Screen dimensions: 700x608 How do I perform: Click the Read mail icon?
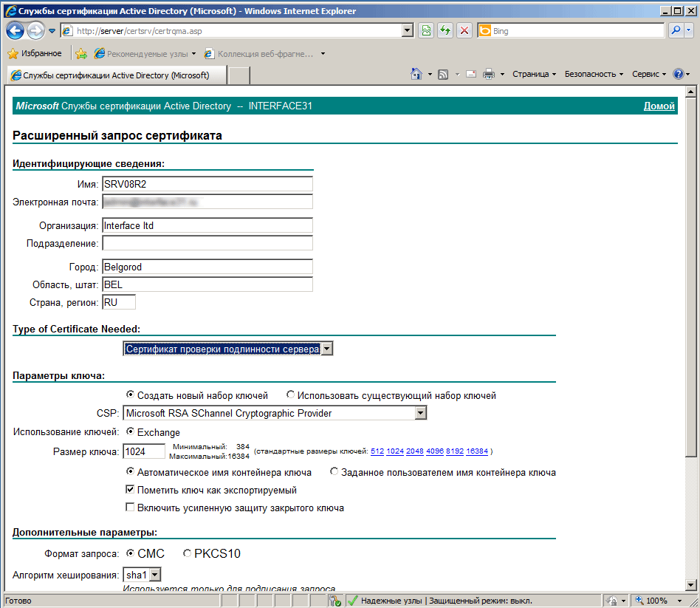point(471,74)
